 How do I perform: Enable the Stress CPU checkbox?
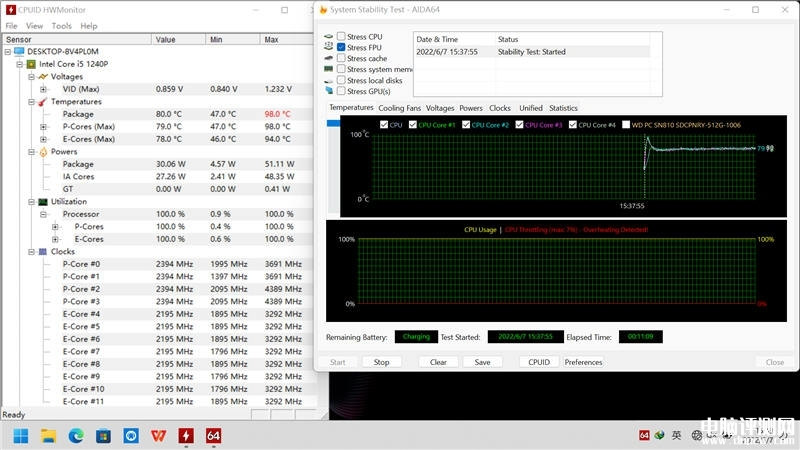pos(341,36)
